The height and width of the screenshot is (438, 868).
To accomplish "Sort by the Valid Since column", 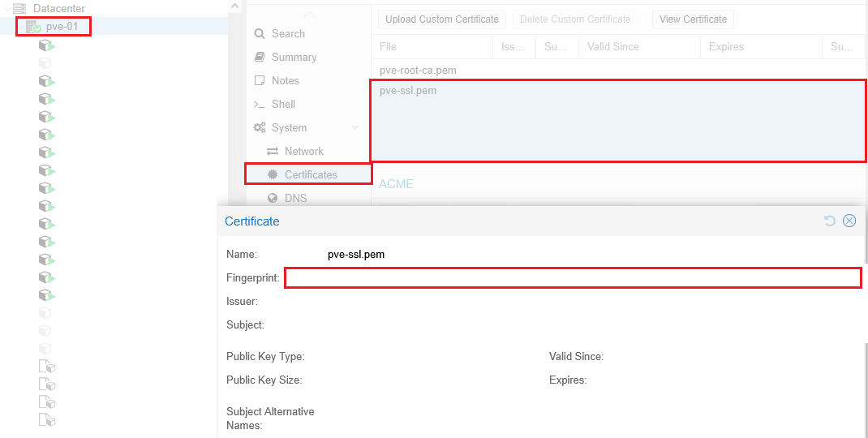I will tap(639, 46).
